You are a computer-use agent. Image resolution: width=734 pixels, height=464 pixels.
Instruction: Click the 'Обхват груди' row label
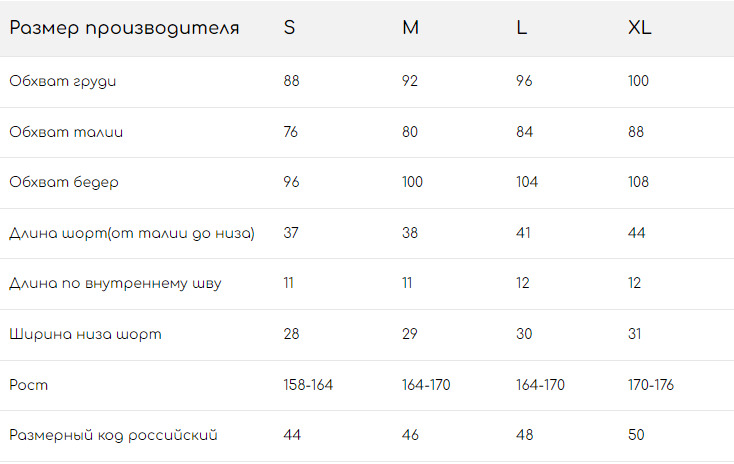tap(62, 81)
